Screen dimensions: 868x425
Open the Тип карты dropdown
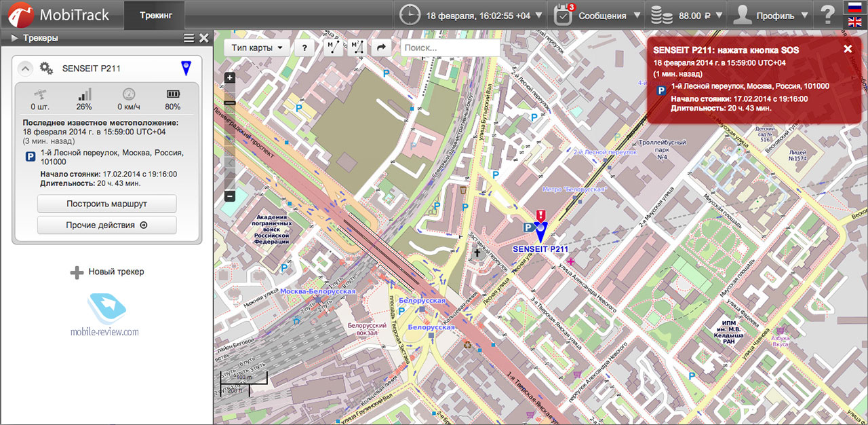[x=256, y=48]
